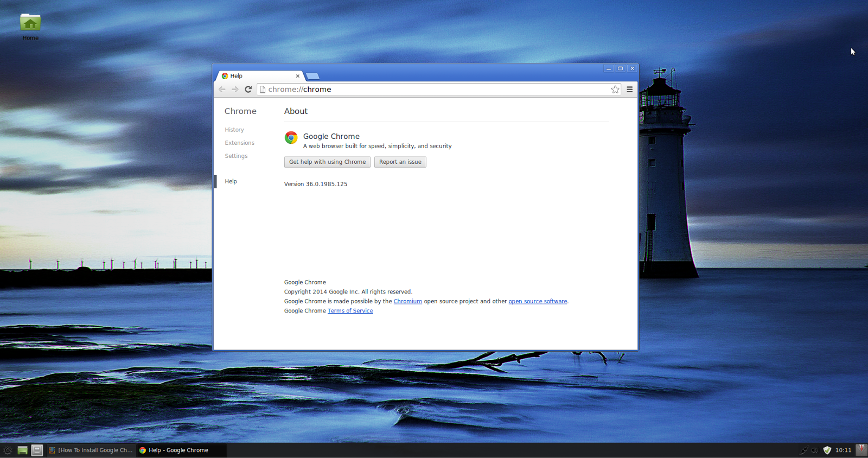Open the grey file manager launcher in taskbar

point(37,450)
